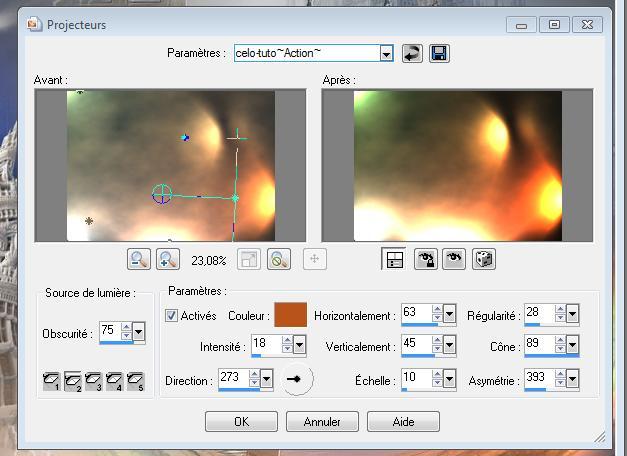Open help with the Aide button
Image resolution: width=627 pixels, height=456 pixels.
403,422
